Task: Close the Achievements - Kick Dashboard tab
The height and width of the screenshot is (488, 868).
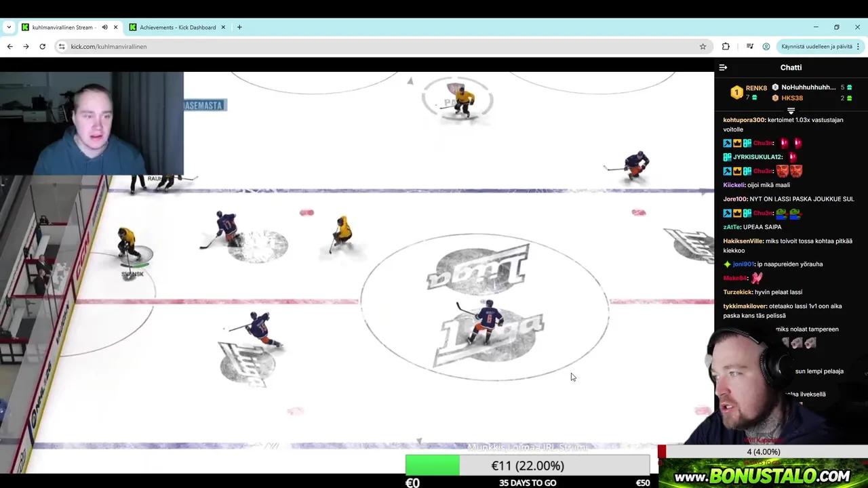Action: pyautogui.click(x=223, y=27)
